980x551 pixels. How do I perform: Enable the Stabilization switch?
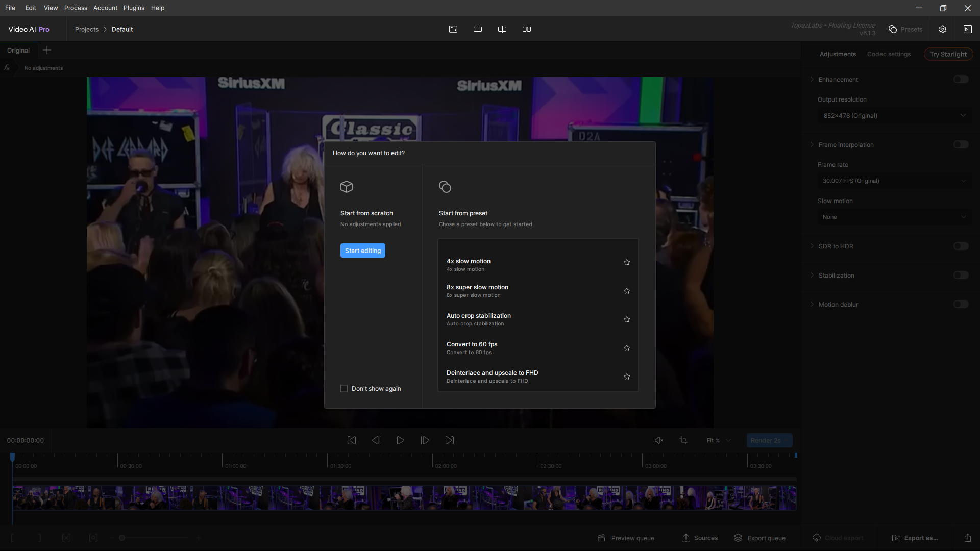pyautogui.click(x=961, y=275)
